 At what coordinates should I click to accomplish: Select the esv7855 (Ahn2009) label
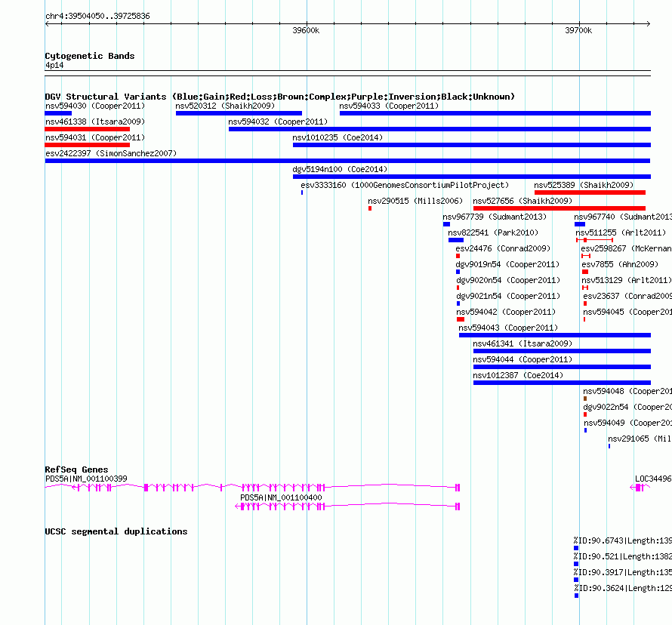[620, 264]
